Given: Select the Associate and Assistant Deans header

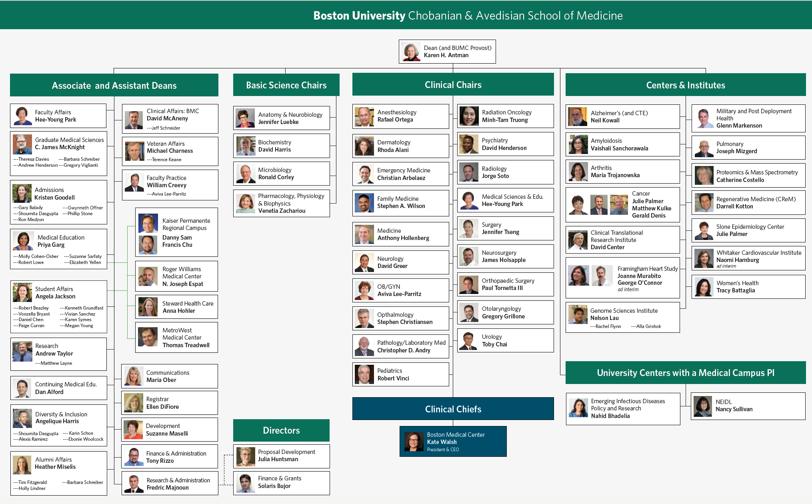Looking at the screenshot, I should point(114,85).
